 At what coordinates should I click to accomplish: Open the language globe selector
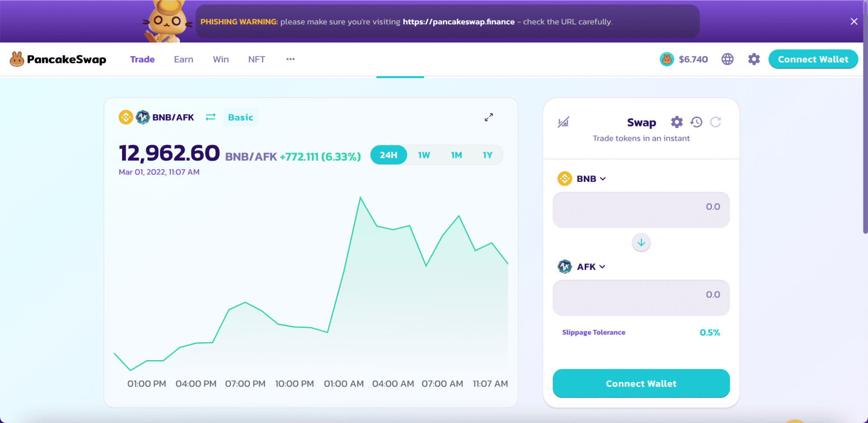pos(727,59)
